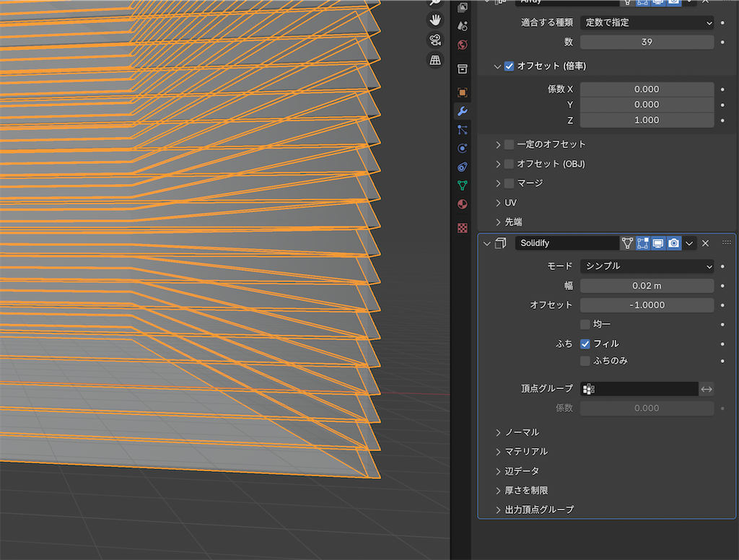This screenshot has height=560, width=739.
Task: Animate dot next to 数 count field
Action: point(722,42)
